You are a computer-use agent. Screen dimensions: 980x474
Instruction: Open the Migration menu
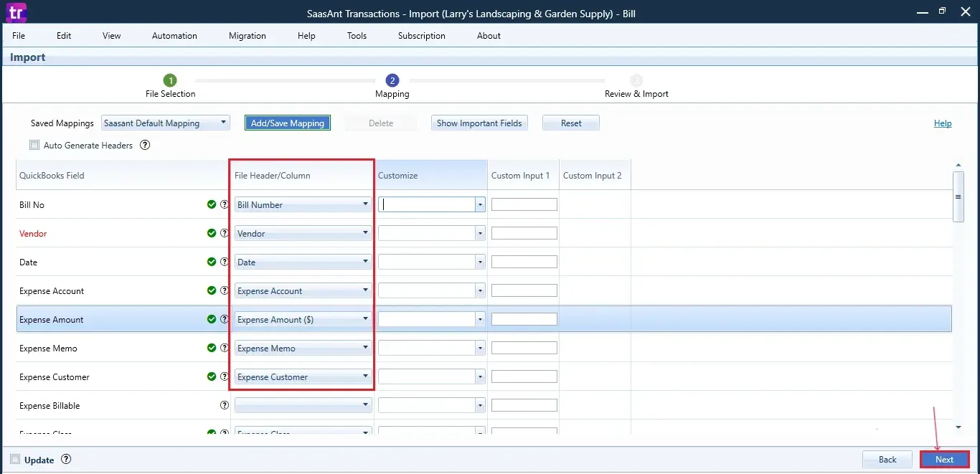point(247,36)
